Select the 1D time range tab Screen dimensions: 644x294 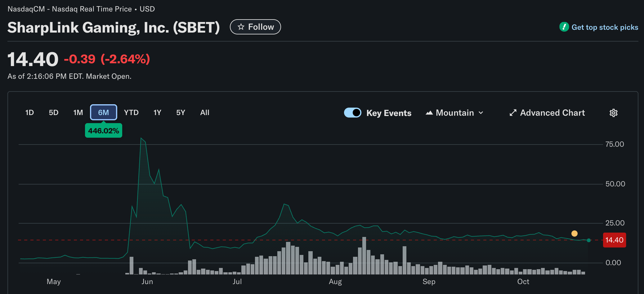click(29, 113)
